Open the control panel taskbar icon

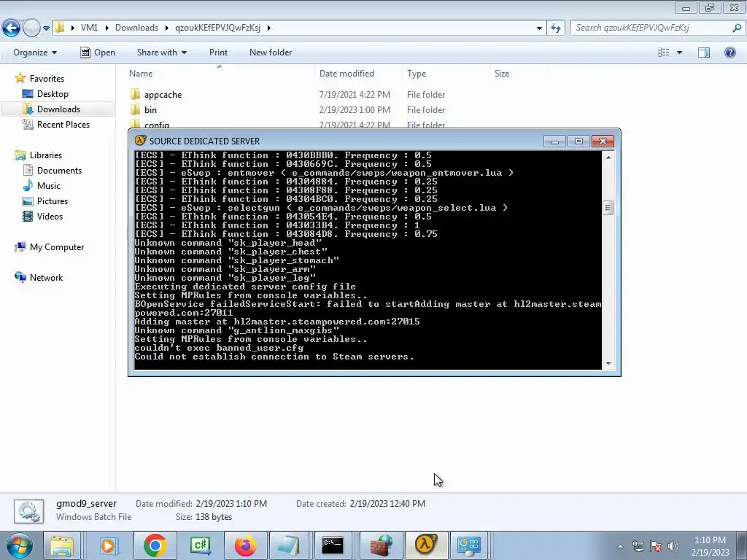coord(469,545)
